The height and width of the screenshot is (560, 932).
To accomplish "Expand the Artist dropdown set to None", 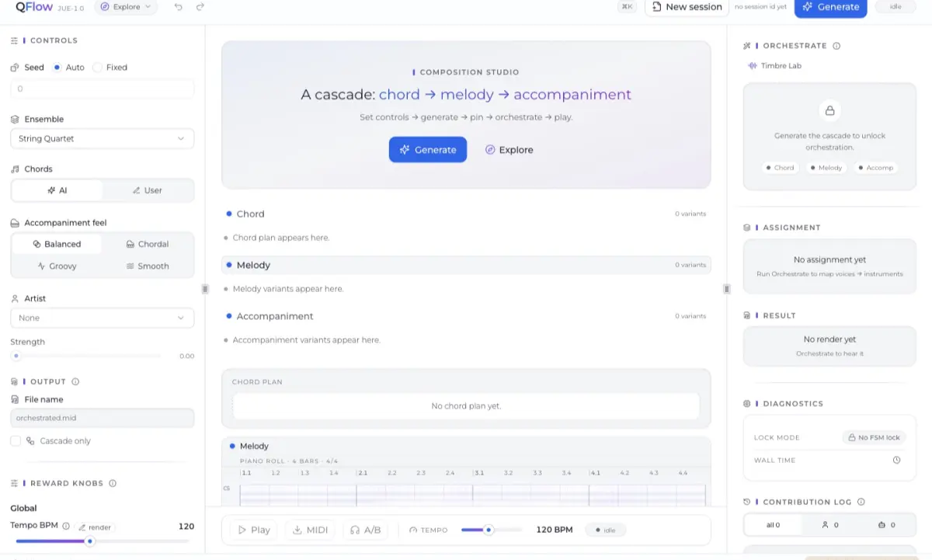I will [x=102, y=318].
